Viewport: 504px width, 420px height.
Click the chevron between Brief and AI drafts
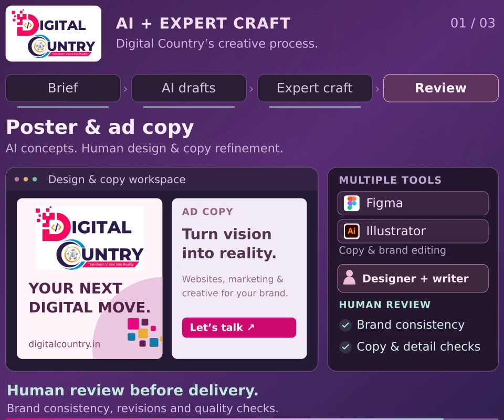click(x=125, y=89)
